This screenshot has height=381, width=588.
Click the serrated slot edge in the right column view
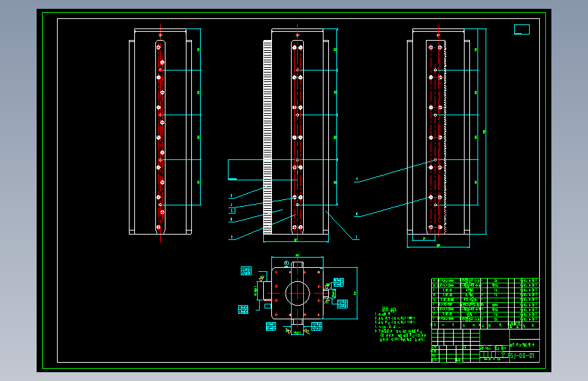coord(445,137)
